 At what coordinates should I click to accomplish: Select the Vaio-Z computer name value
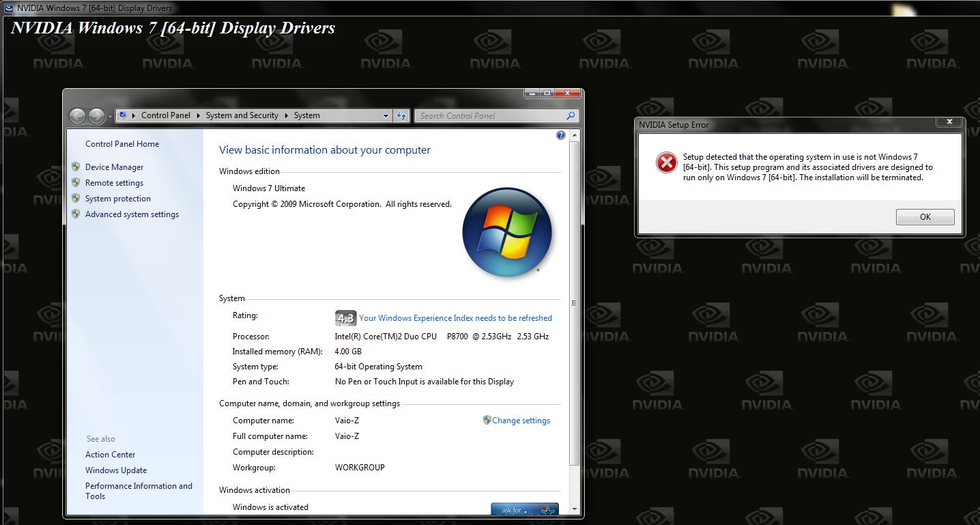point(347,421)
